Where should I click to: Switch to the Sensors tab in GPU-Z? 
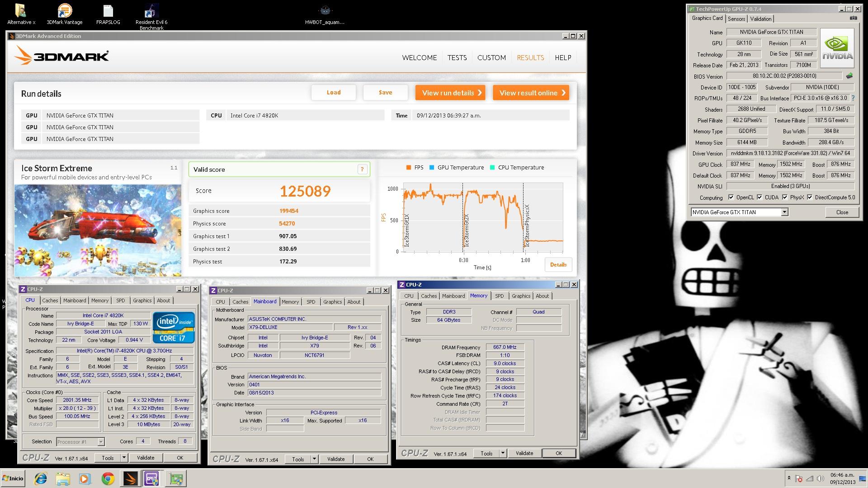736,19
